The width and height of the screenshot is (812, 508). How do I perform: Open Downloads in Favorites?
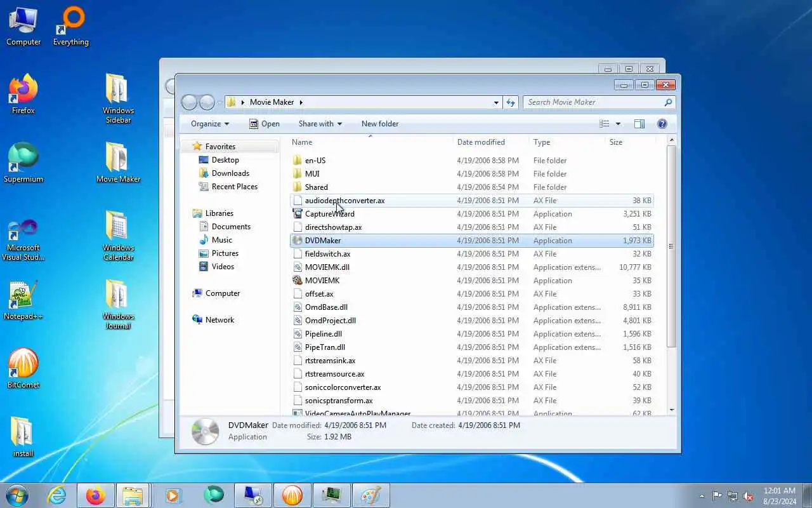[230, 173]
